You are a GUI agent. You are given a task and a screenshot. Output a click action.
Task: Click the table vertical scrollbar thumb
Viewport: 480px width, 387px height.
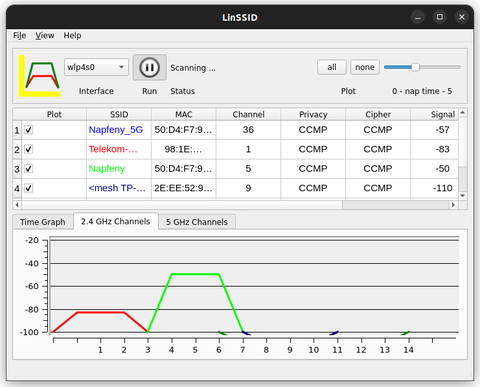[x=463, y=143]
